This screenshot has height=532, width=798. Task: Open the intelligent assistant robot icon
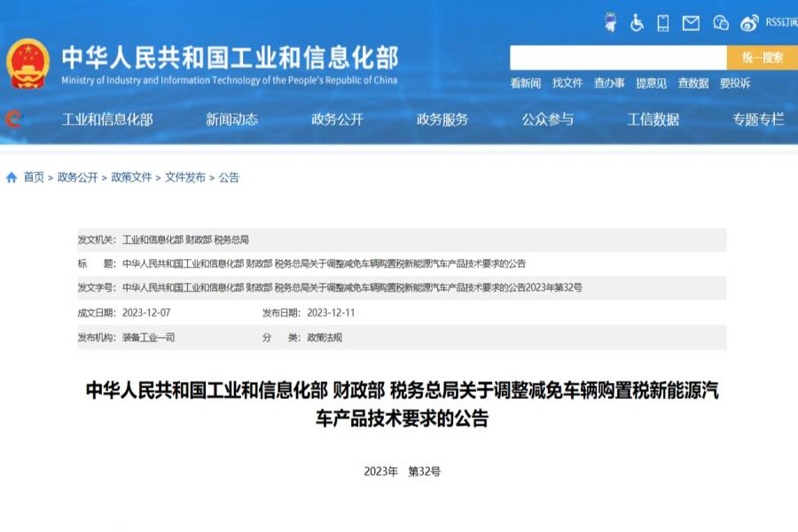(610, 22)
